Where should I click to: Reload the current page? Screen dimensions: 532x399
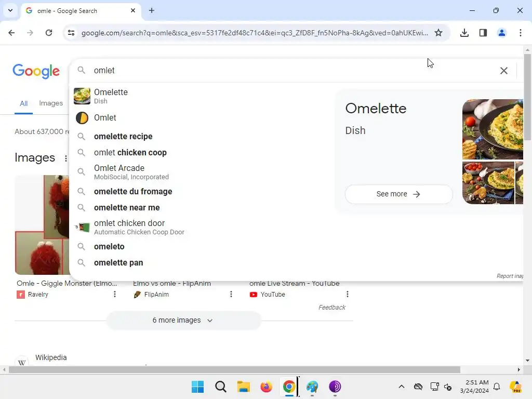tap(49, 33)
